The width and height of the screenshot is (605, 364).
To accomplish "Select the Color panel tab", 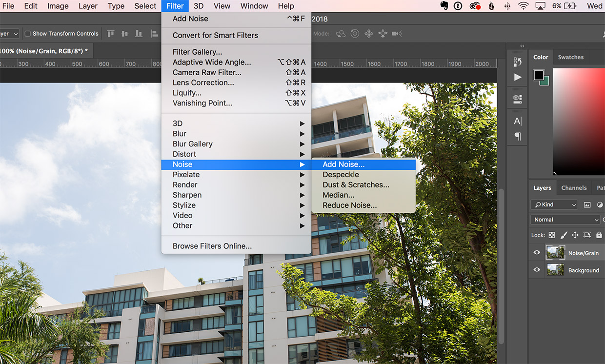I will point(541,57).
